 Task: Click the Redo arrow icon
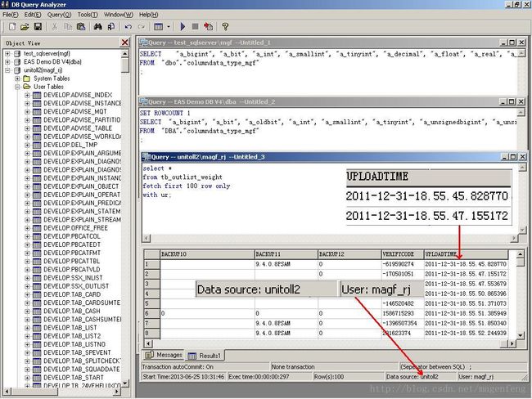[x=141, y=26]
